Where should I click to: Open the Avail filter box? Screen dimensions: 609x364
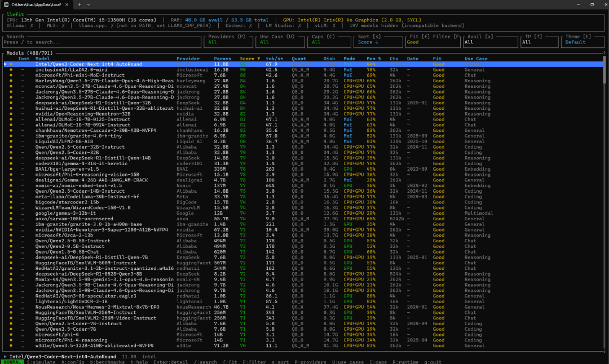(491, 42)
